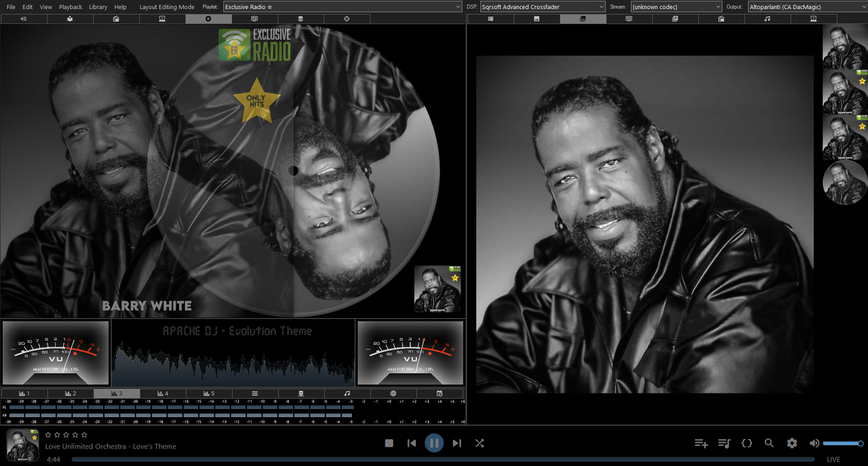The height and width of the screenshot is (466, 868).
Task: Open the left panel's back-arrow tab
Action: (x=24, y=19)
